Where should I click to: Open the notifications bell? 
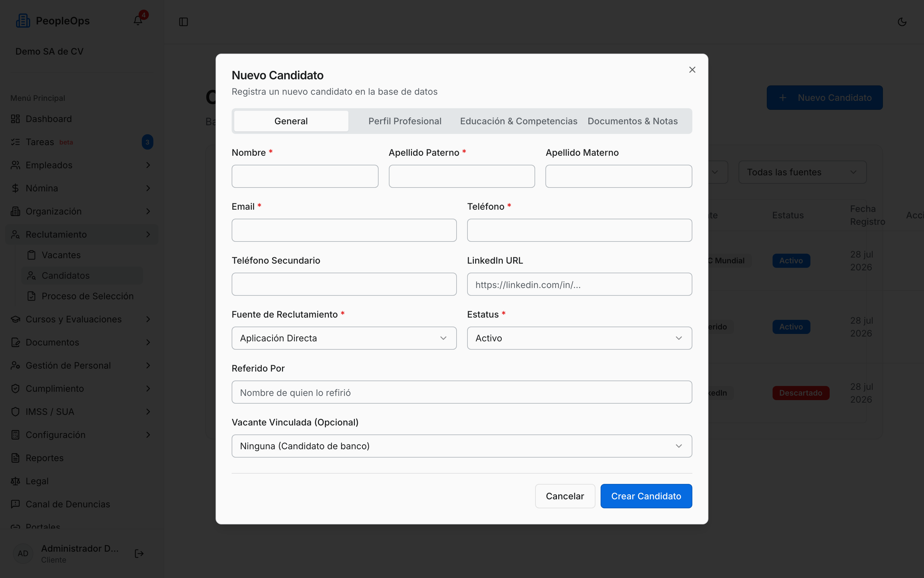click(x=138, y=21)
